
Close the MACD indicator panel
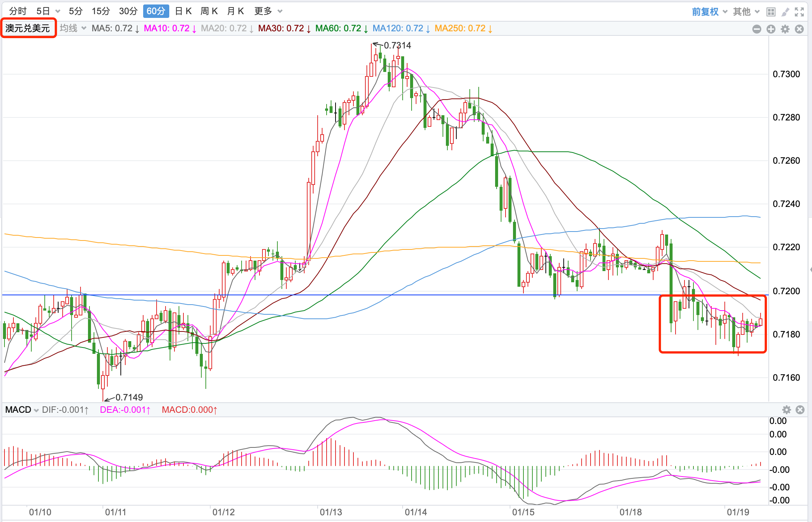click(800, 410)
